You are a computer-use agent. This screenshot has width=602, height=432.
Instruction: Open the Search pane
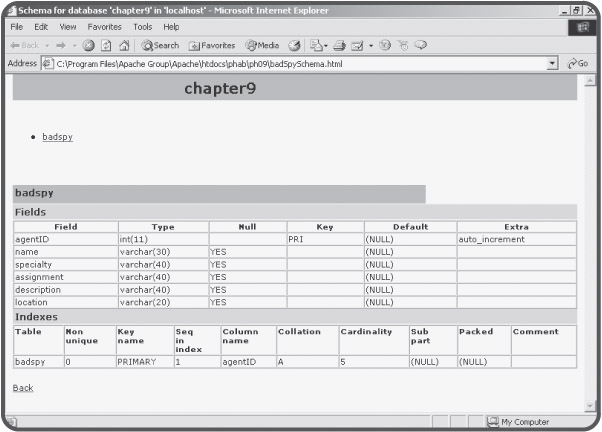[x=160, y=45]
